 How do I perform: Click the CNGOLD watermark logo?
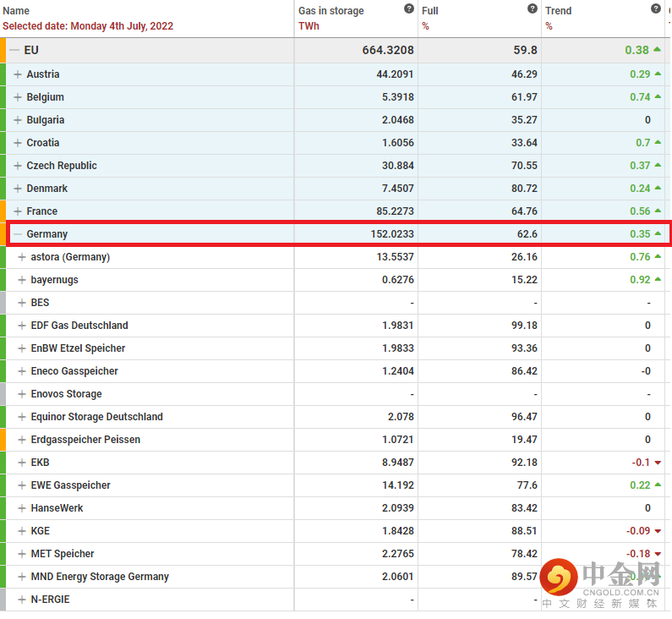tap(600, 582)
